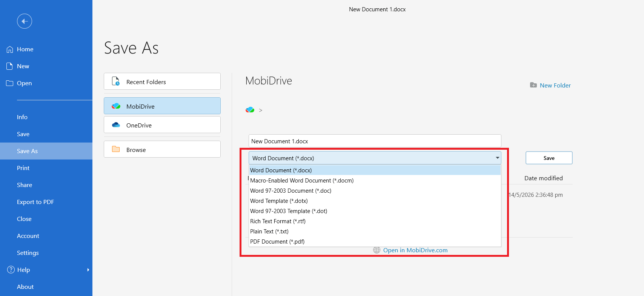
Task: Click the back arrow circle icon
Action: (x=25, y=21)
